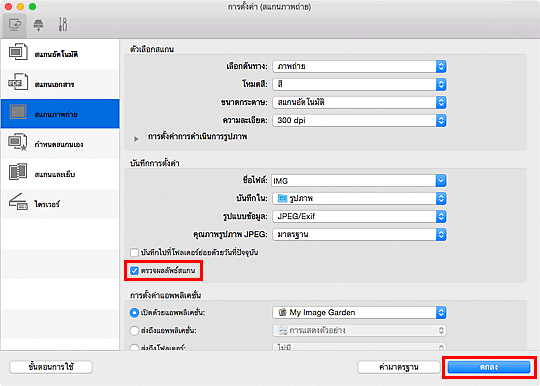This screenshot has width=540, height=386.
Task: Click the บันทึกการตั้งค่า section heading
Action: [155, 163]
